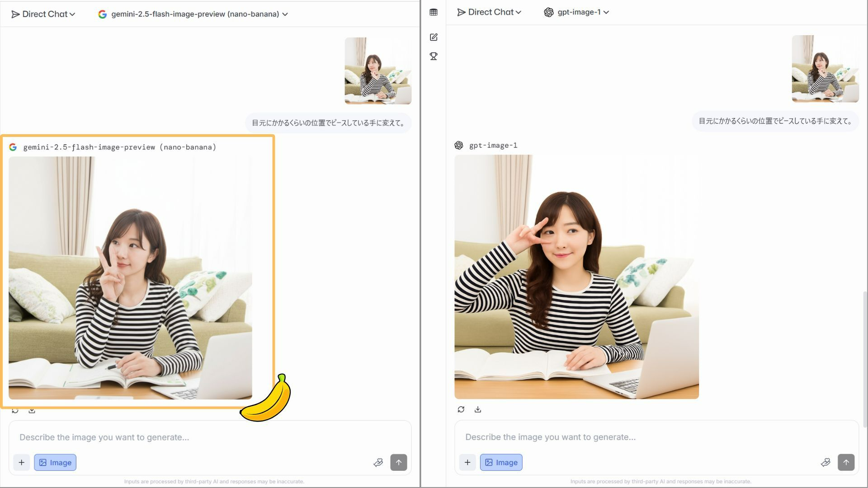The width and height of the screenshot is (868, 488).
Task: Click the leaderboard grid icon in sidebar
Action: click(x=434, y=12)
